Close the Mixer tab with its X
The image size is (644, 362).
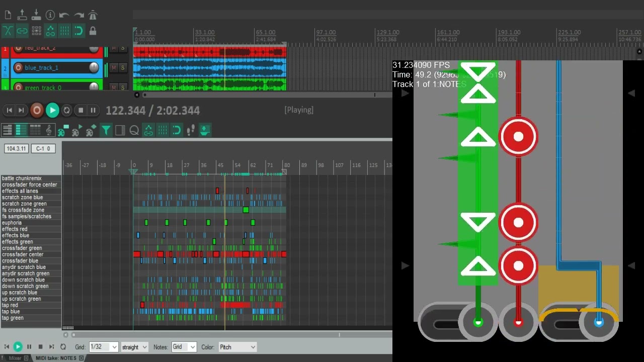coord(26,358)
